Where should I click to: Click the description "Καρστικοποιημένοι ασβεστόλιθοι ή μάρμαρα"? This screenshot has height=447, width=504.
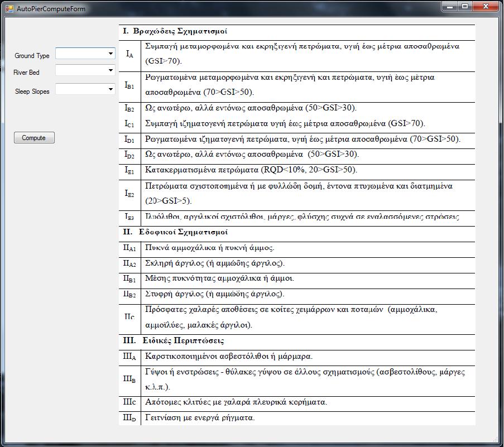[229, 357]
